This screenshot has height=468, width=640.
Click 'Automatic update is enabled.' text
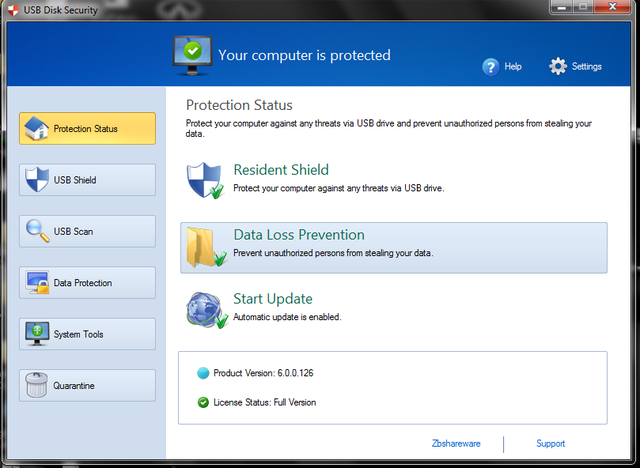coord(287,317)
